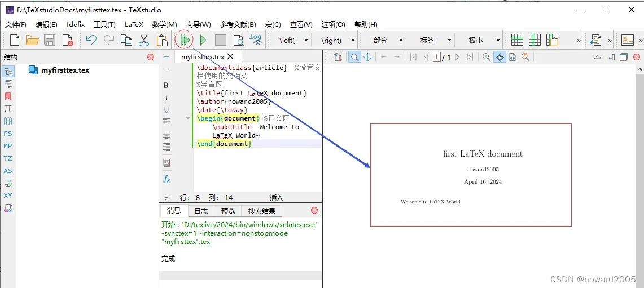The height and width of the screenshot is (288, 644).
Task: Open the PS PSTricks panel
Action: (x=8, y=134)
